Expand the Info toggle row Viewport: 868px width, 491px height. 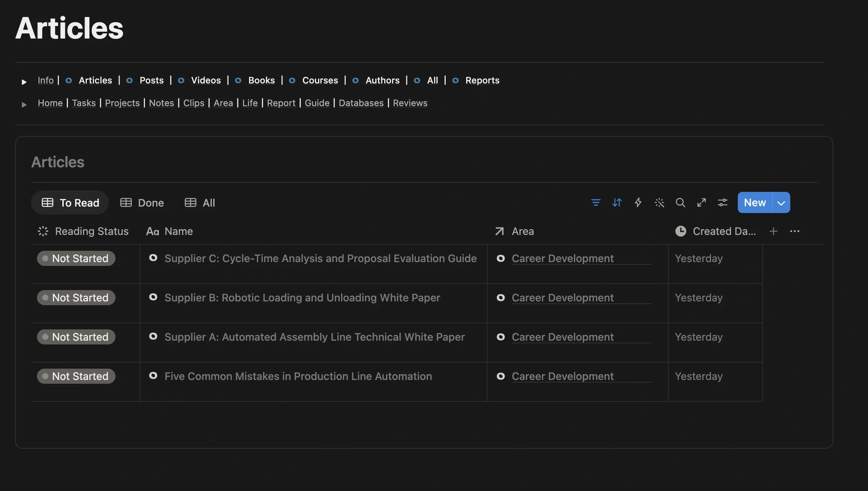click(x=24, y=82)
